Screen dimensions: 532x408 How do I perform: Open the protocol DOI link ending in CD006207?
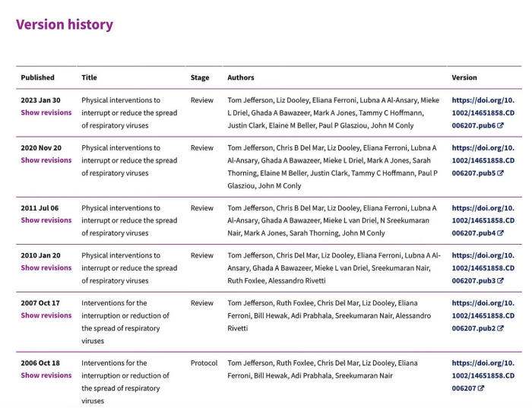pos(483,375)
